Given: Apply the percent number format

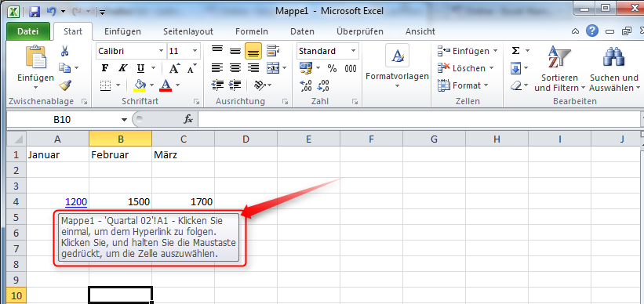Looking at the screenshot, I should [332, 68].
